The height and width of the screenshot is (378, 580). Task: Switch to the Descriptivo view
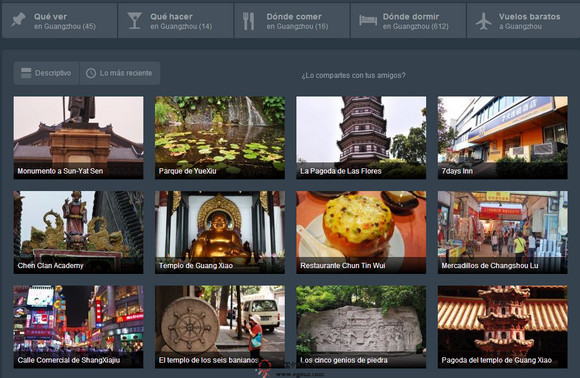(46, 73)
